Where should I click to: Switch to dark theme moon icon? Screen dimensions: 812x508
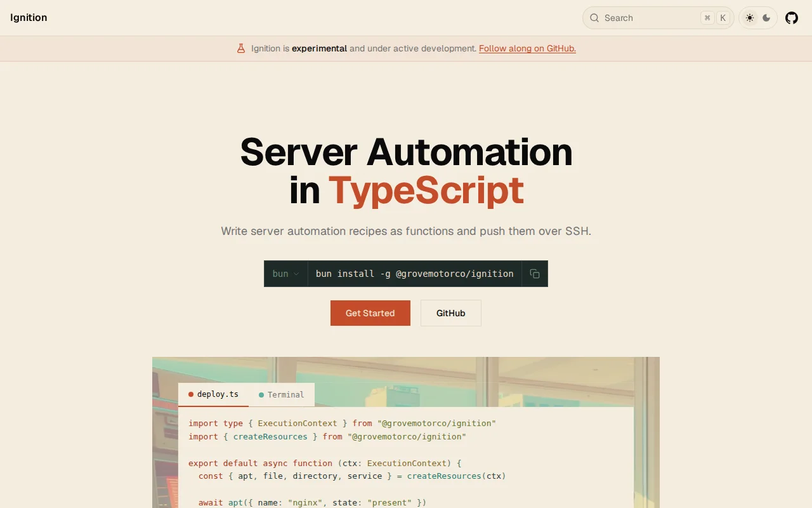(x=766, y=18)
